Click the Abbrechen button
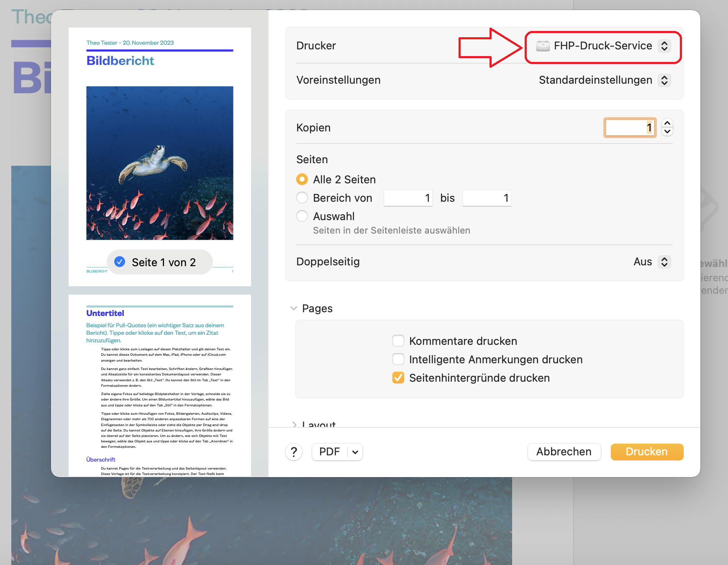The image size is (728, 565). pos(564,452)
